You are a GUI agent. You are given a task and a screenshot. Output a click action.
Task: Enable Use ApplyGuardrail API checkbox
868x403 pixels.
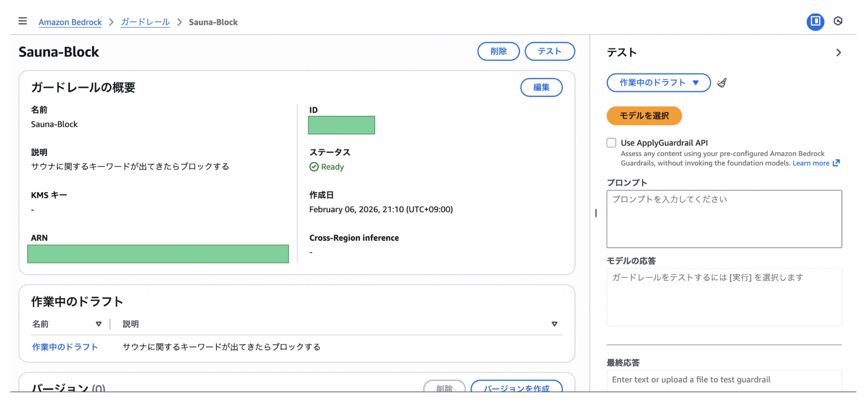click(x=611, y=143)
